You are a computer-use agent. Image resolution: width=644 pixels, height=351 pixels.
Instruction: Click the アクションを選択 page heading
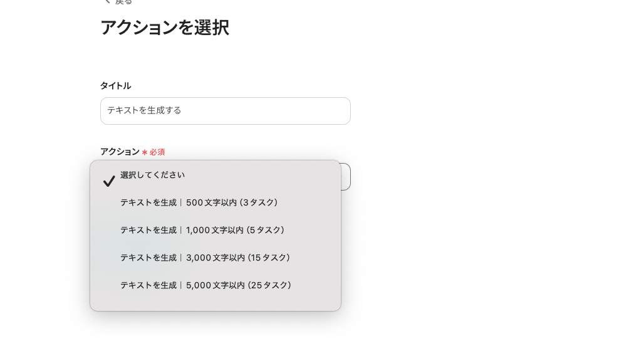[x=164, y=28]
